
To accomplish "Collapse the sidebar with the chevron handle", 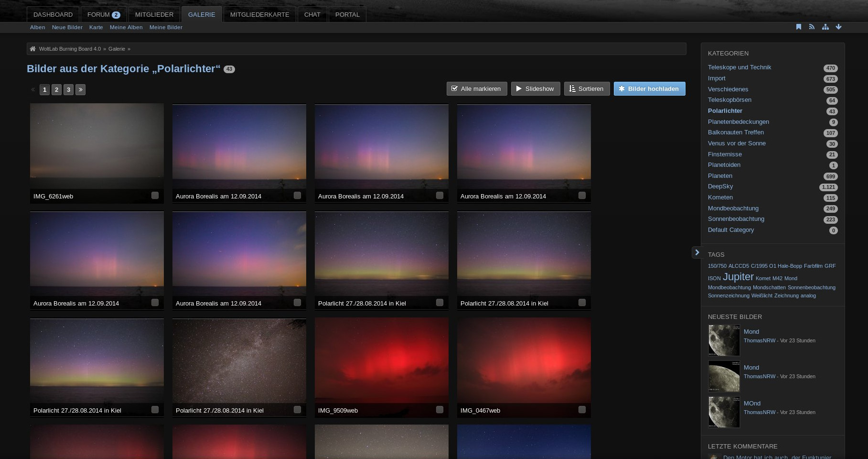I will click(x=697, y=252).
